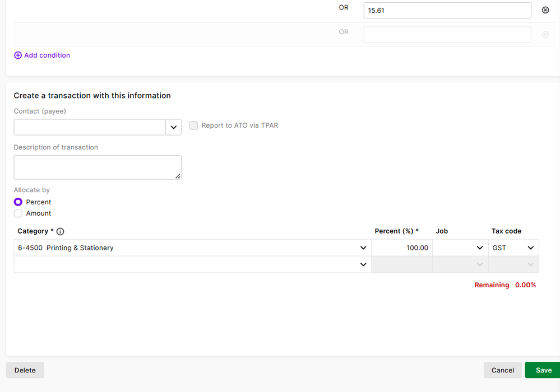The image size is (560, 392).
Task: Click the Save button
Action: pos(543,370)
